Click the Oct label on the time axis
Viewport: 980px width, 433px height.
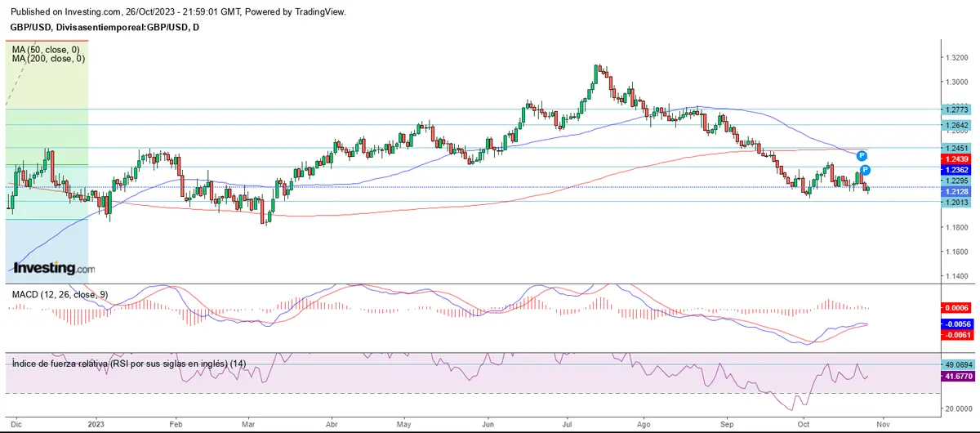coord(804,425)
